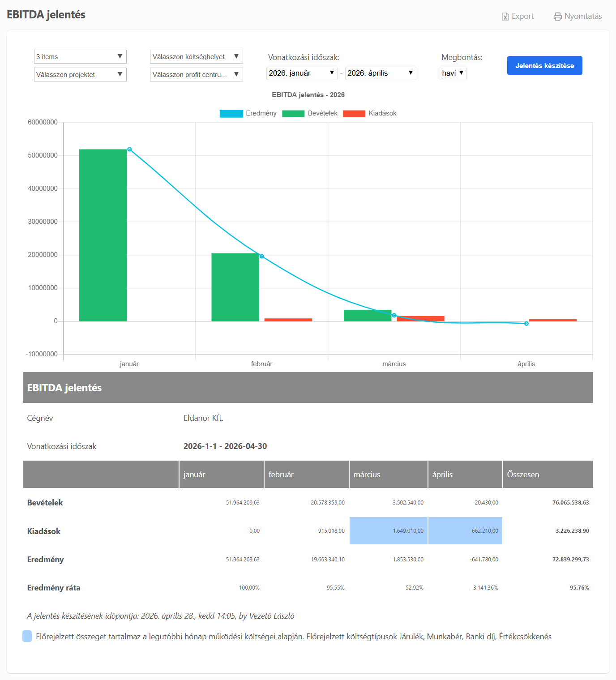Click the Nyomtatás printer icon
Image resolution: width=616 pixels, height=680 pixels.
pyautogui.click(x=557, y=17)
